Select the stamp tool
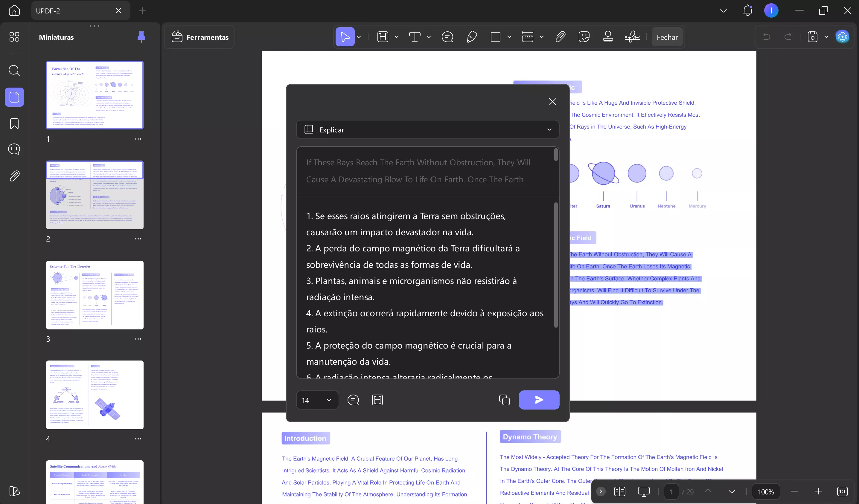 tap(608, 37)
